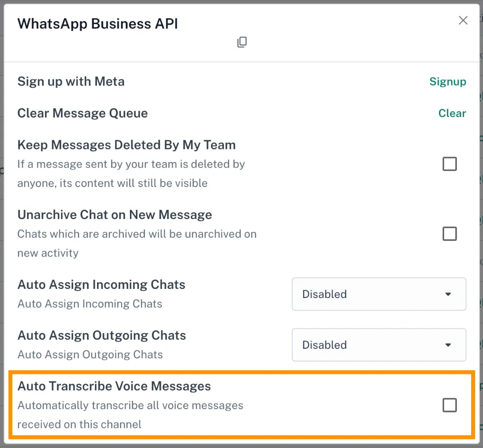
Task: Click the copy icon under the title
Action: pos(242,43)
